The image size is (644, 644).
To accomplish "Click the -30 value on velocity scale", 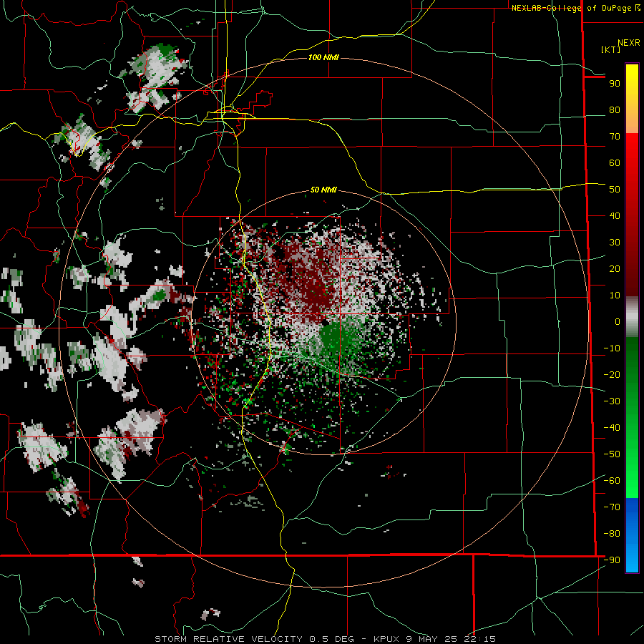I will click(612, 401).
